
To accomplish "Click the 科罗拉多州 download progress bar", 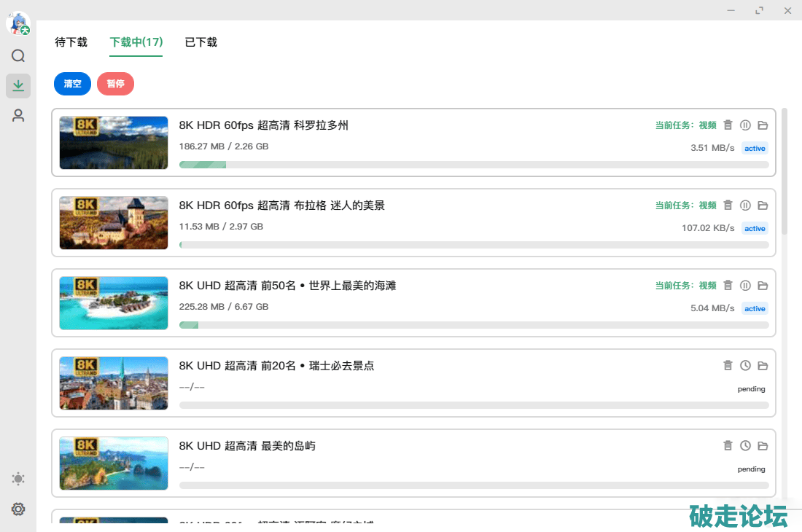I will point(474,165).
